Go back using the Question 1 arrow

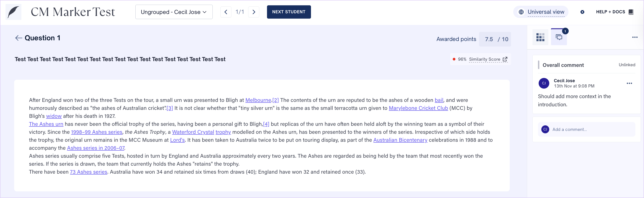(19, 38)
